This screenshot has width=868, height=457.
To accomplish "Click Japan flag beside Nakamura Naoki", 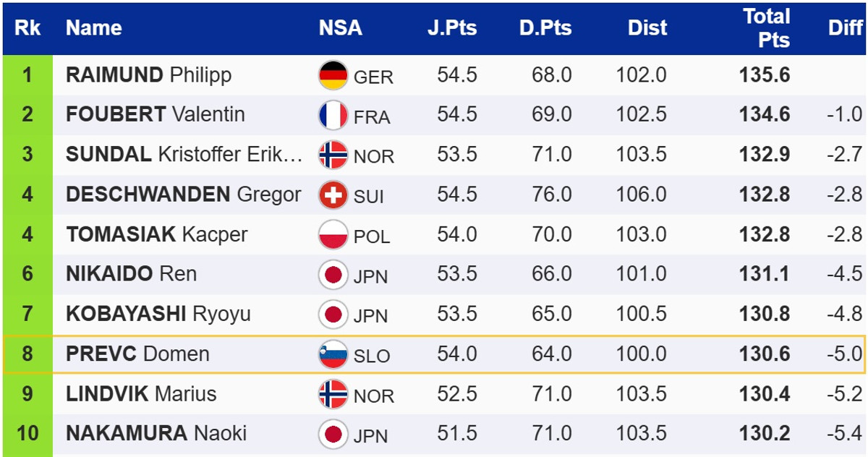I will pos(333,434).
